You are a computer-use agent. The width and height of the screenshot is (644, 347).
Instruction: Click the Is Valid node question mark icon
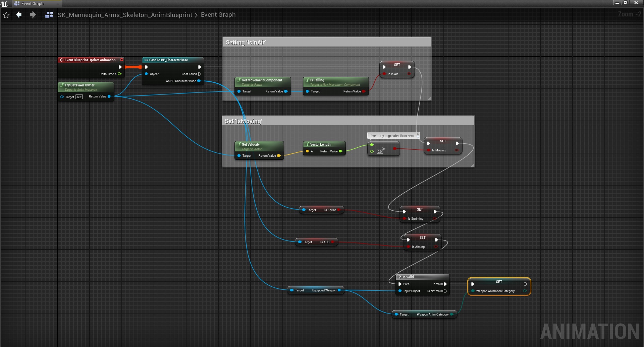point(400,277)
